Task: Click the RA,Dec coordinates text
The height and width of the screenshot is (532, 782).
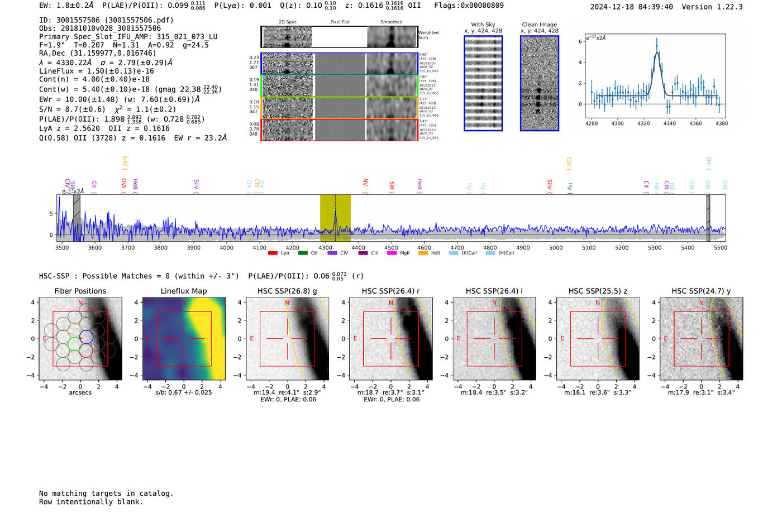Action: [98, 54]
